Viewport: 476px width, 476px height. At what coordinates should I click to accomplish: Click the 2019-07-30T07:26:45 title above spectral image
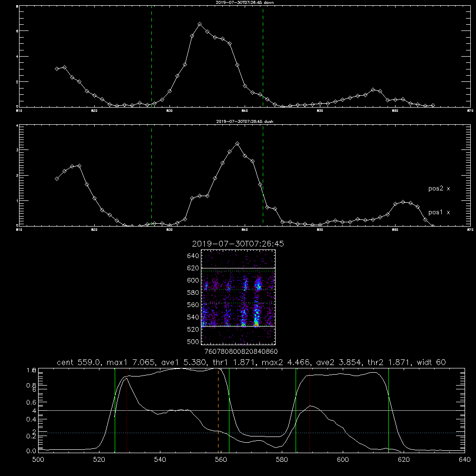click(x=238, y=244)
